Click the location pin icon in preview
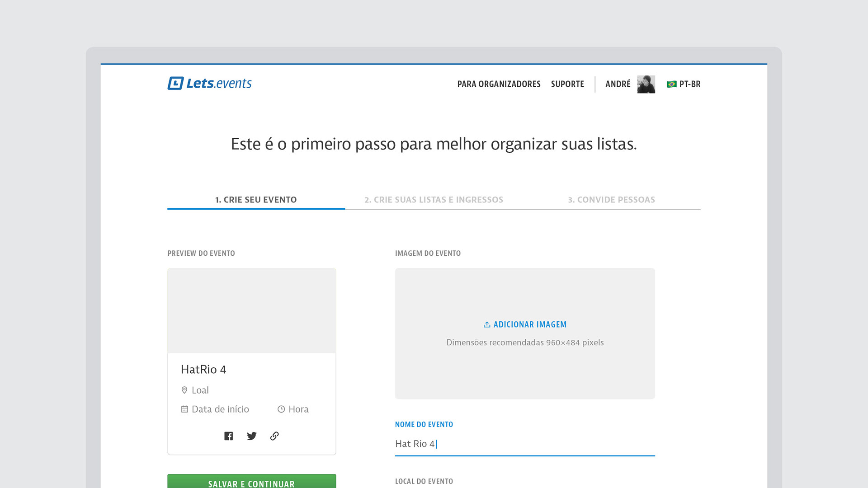The width and height of the screenshot is (868, 488). 184,390
